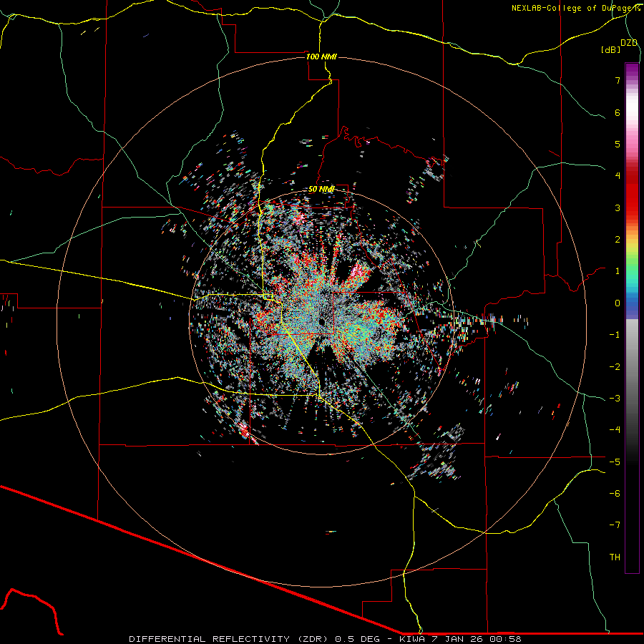
Task: Click the DZD legend title
Action: [629, 43]
